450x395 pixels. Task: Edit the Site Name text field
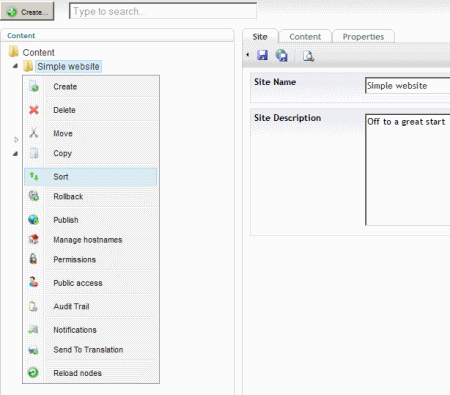[407, 86]
